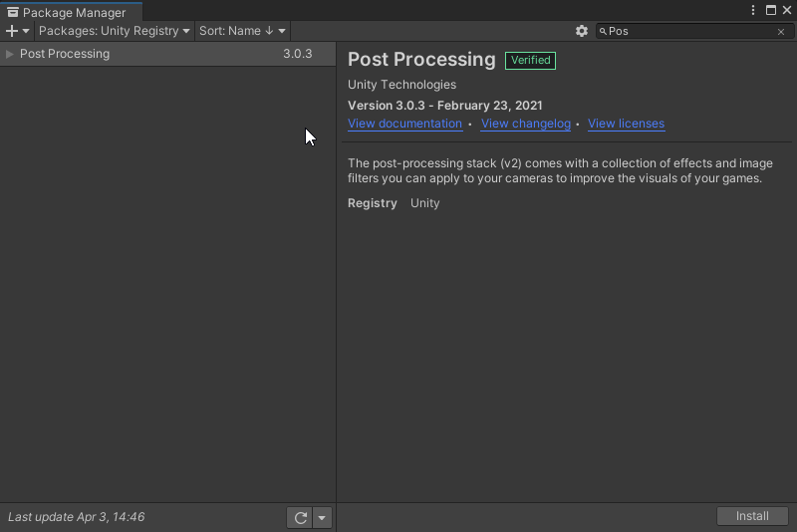Viewport: 797px width, 532px height.
Task: Open the add package dropdown arrow
Action: pyautogui.click(x=26, y=31)
